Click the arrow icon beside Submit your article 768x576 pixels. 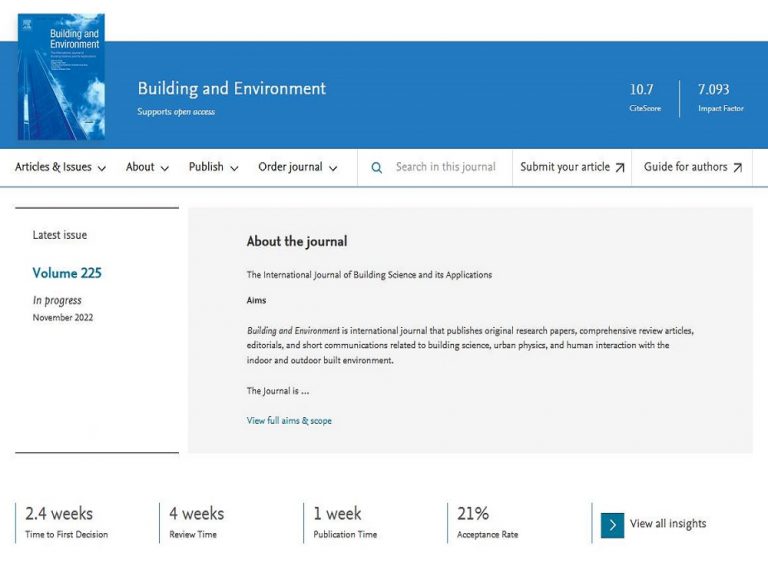(x=620, y=168)
